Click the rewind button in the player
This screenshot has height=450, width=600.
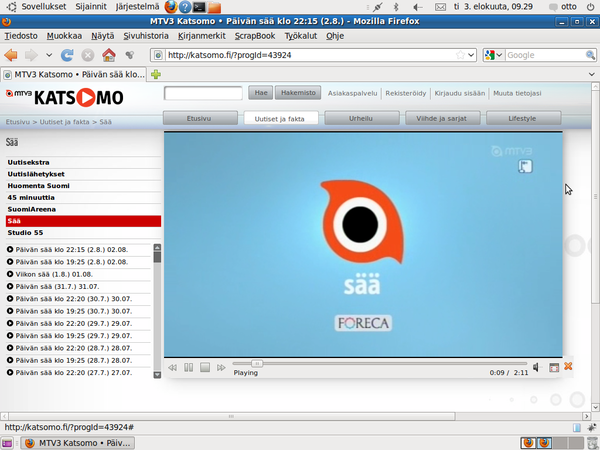coord(173,367)
